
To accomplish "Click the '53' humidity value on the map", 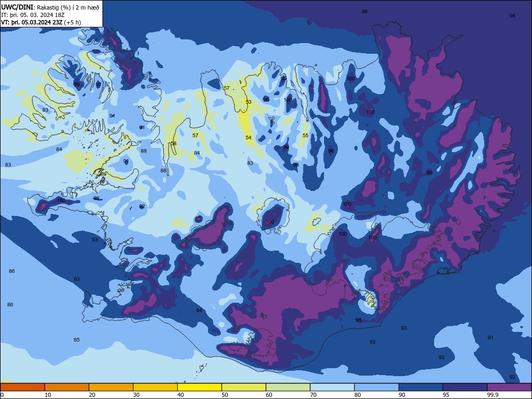I will click(x=248, y=102).
